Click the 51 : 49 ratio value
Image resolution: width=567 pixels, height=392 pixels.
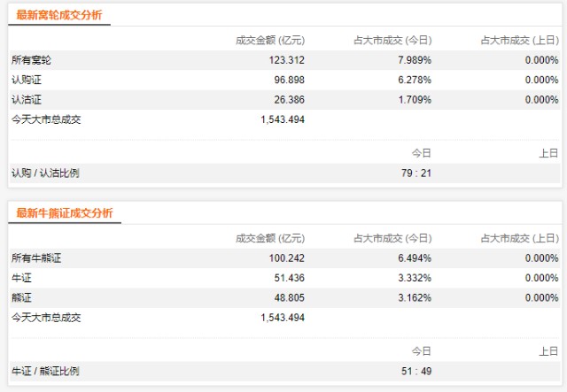pos(416,371)
